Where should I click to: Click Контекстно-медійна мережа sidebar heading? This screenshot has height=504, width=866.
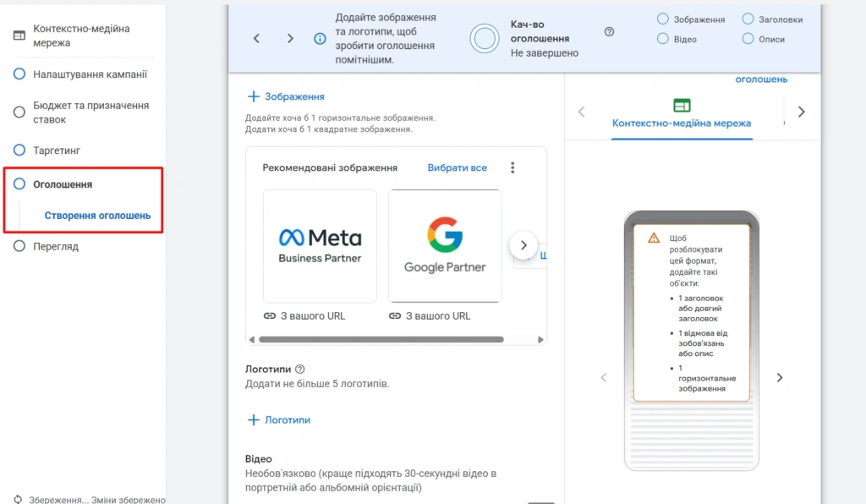pyautogui.click(x=82, y=36)
